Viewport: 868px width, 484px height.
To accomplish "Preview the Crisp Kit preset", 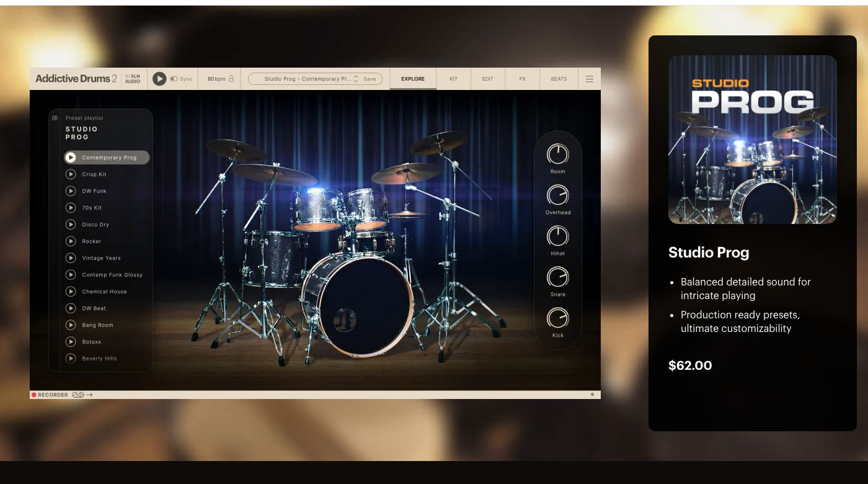I will coord(71,174).
